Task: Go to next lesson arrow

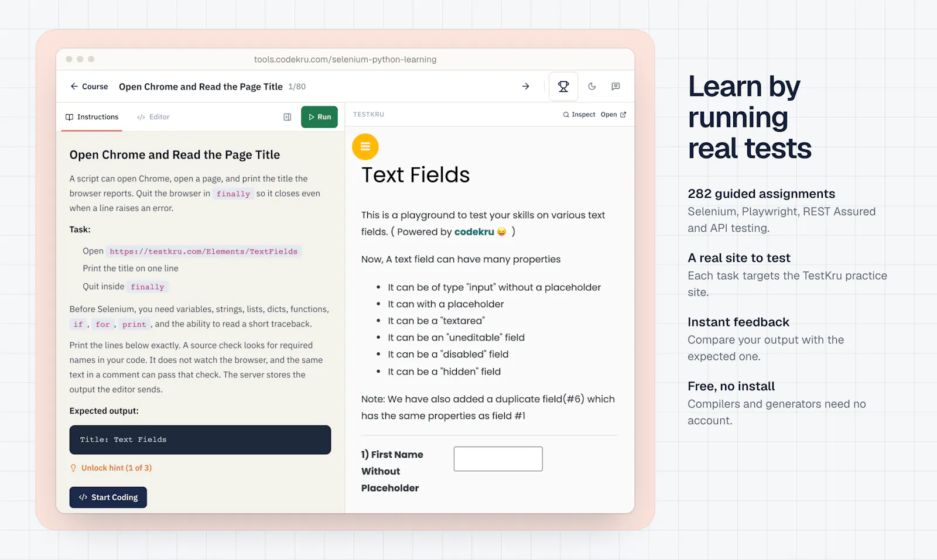Action: (526, 87)
